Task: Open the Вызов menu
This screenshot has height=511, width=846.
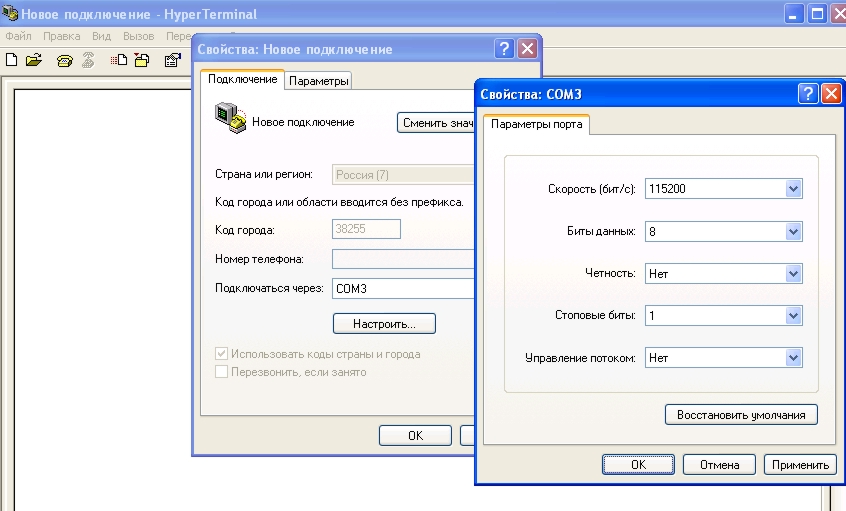Action: coord(139,36)
